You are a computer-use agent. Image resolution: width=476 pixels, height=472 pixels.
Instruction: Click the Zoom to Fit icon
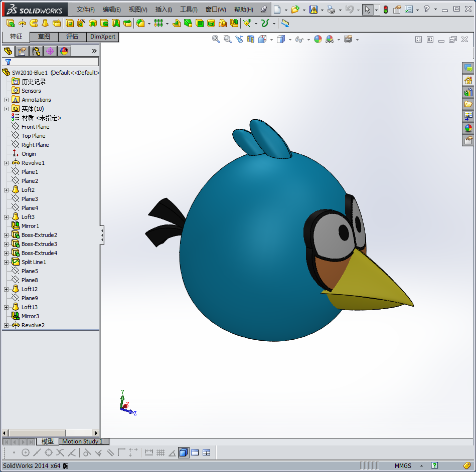click(216, 39)
